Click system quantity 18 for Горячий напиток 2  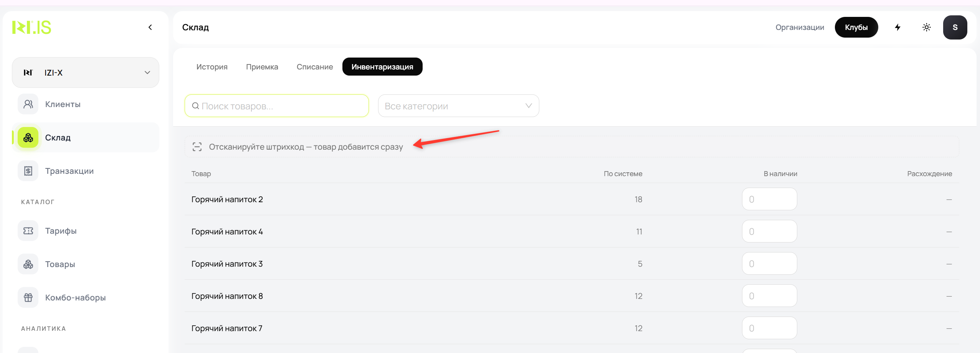click(x=638, y=200)
